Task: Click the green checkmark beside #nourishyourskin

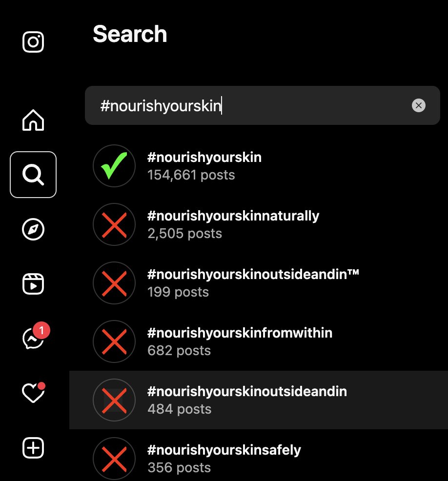Action: coord(114,166)
